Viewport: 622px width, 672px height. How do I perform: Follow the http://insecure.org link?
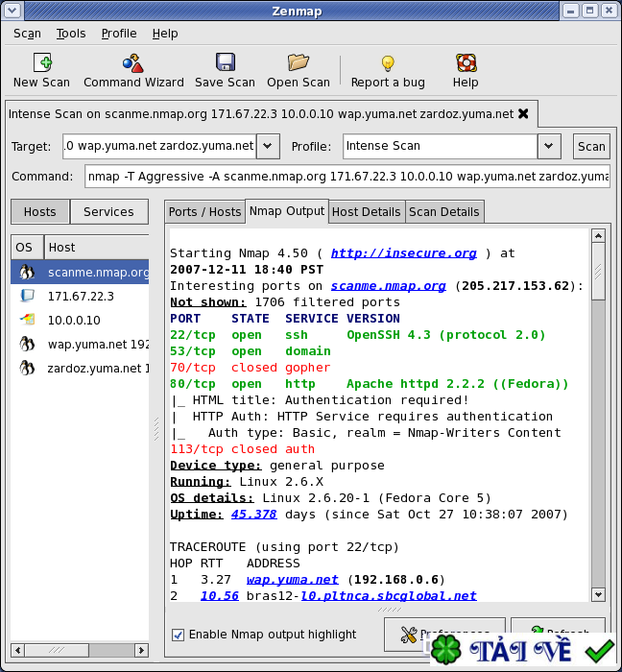[403, 253]
